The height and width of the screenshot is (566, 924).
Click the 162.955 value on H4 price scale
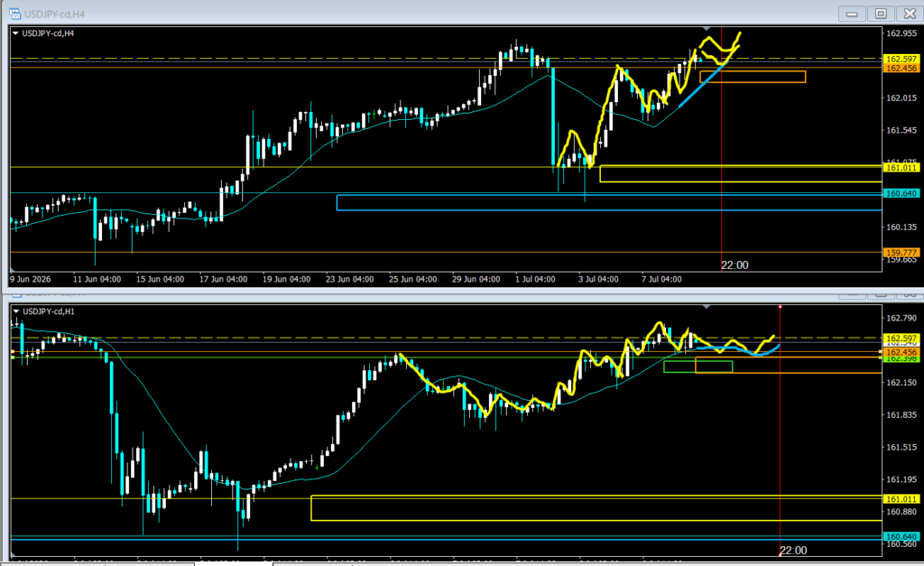901,33
